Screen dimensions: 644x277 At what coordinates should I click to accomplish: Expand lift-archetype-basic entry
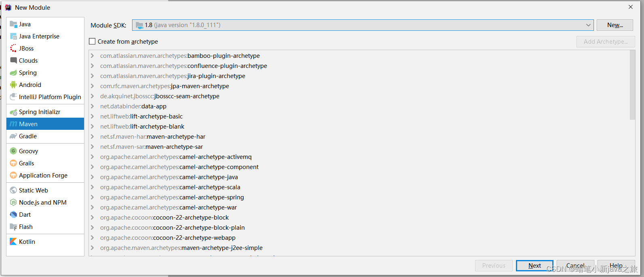click(x=93, y=116)
